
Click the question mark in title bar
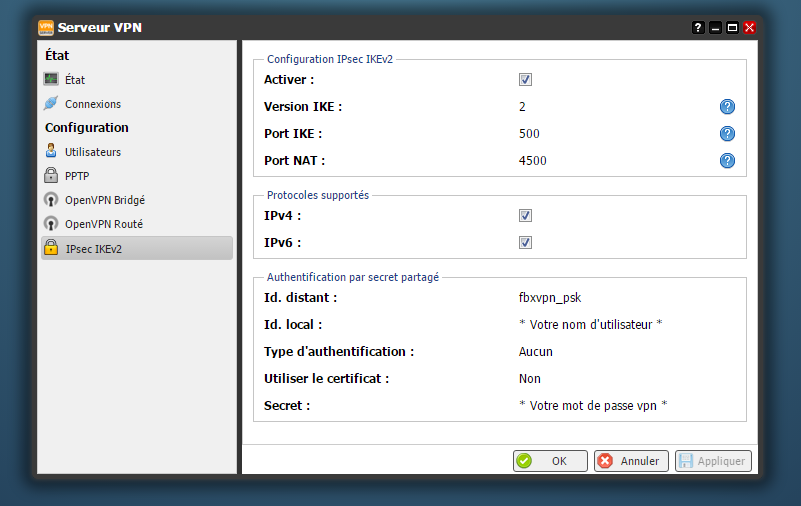pos(698,28)
